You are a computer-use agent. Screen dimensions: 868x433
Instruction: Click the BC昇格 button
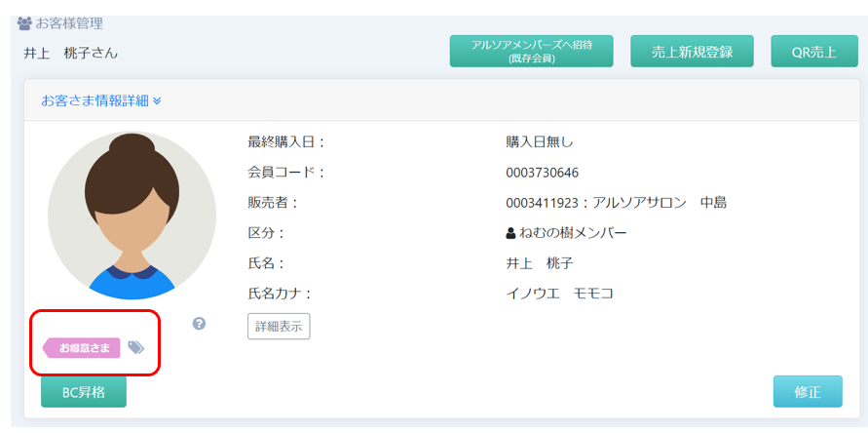tap(84, 392)
